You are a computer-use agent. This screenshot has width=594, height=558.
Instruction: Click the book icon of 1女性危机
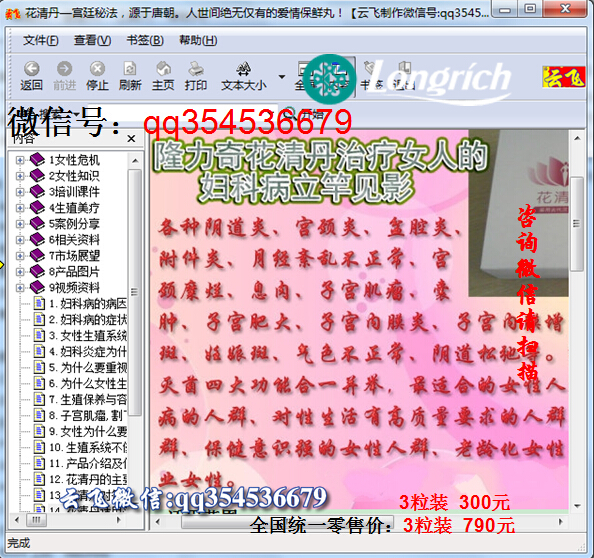[x=37, y=159]
